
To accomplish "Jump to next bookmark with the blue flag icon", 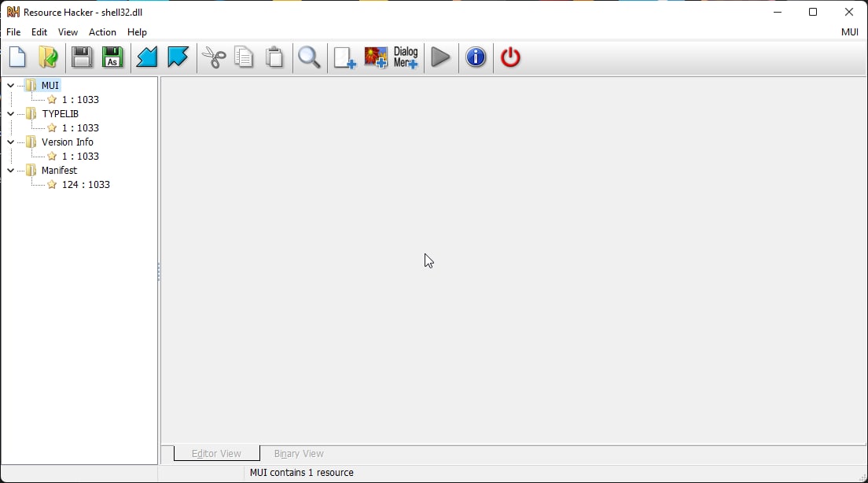I will click(x=178, y=57).
